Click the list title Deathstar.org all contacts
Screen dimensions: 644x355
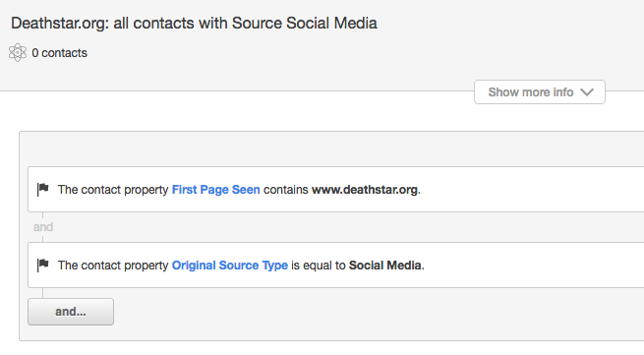click(x=194, y=23)
